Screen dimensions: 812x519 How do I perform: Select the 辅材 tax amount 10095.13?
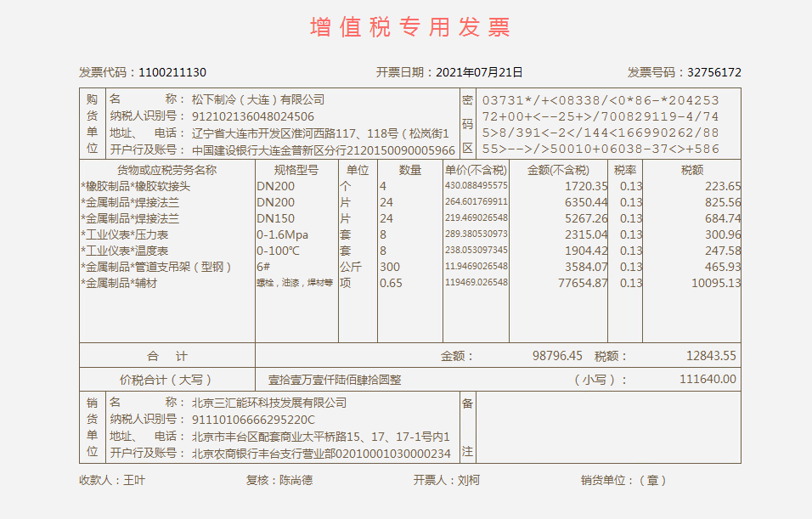click(715, 283)
